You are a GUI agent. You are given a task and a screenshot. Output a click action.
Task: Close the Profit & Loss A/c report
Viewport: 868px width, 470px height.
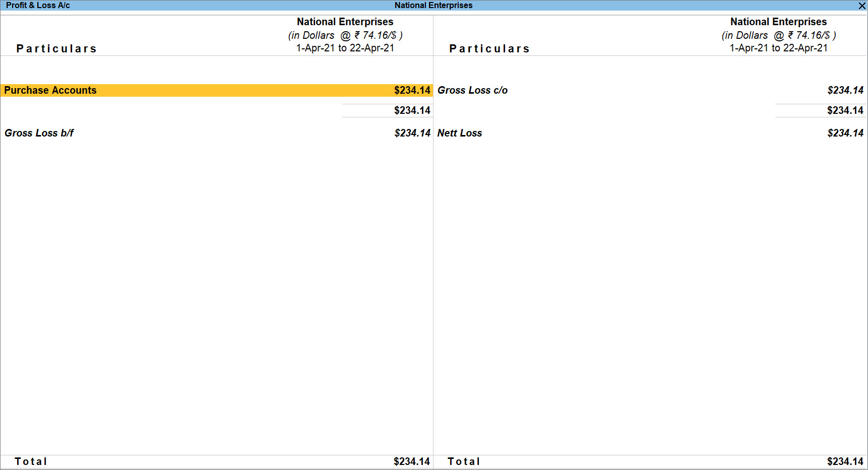(862, 6)
